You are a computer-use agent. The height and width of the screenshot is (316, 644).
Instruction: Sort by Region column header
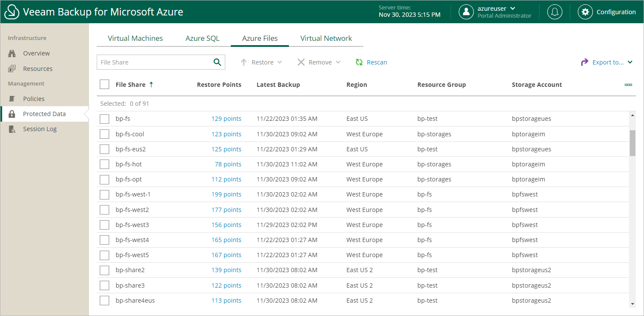click(357, 85)
